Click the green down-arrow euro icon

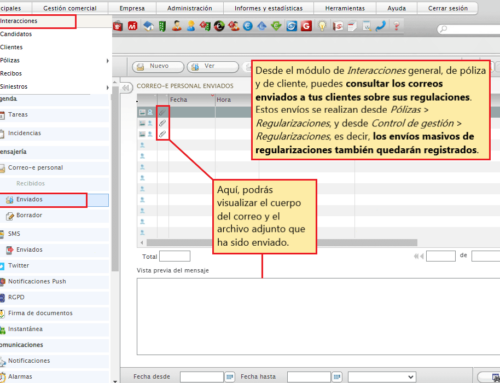pos(276,26)
